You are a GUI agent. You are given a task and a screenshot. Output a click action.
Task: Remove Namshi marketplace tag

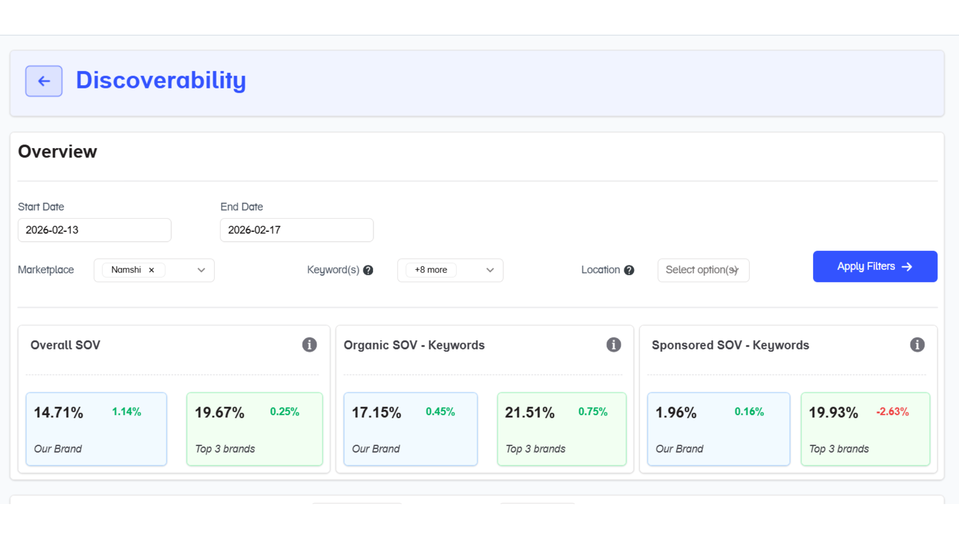click(152, 270)
